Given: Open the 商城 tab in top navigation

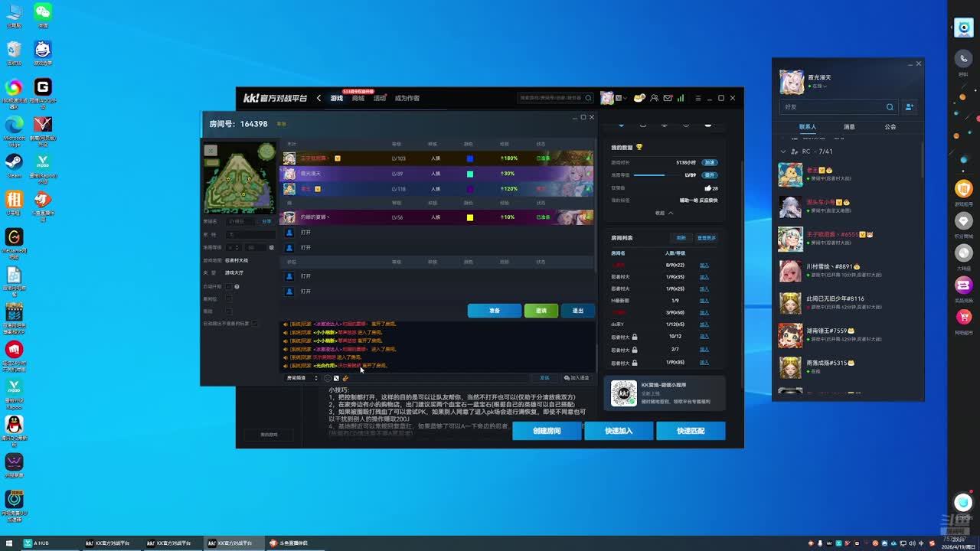Looking at the screenshot, I should [358, 98].
